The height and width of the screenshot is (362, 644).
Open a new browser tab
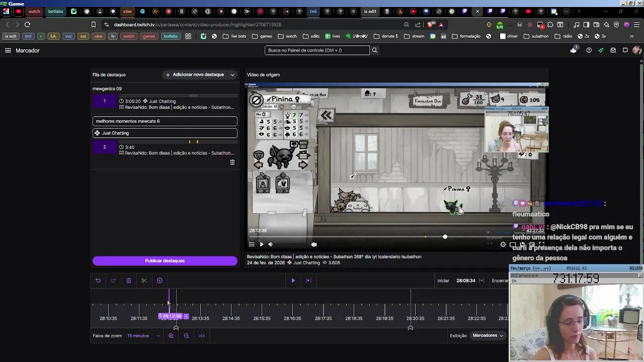tap(579, 12)
